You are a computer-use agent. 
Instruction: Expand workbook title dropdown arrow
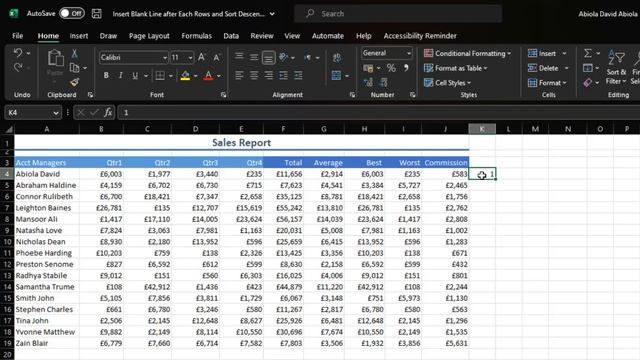click(x=272, y=14)
